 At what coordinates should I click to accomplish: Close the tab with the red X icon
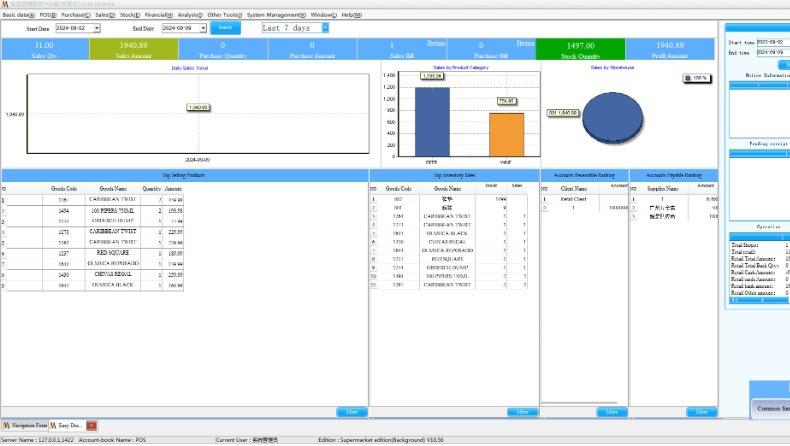(x=91, y=426)
